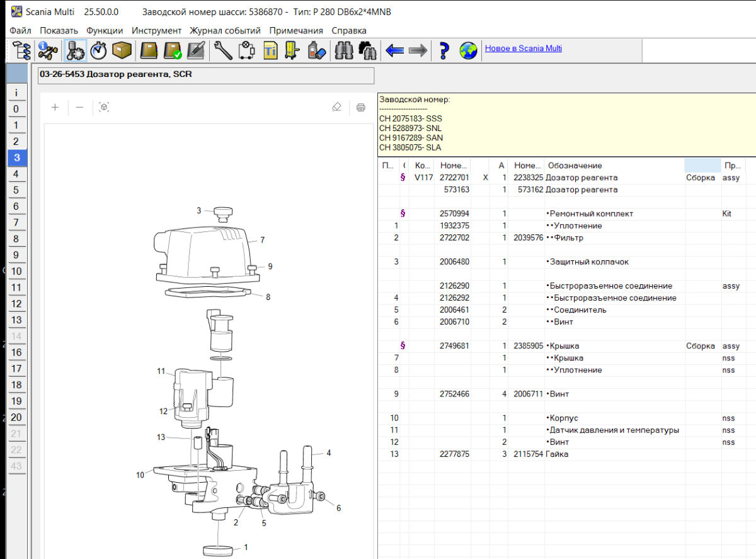Zoom in the diagram with plus icon
The image size is (756, 559).
(55, 107)
